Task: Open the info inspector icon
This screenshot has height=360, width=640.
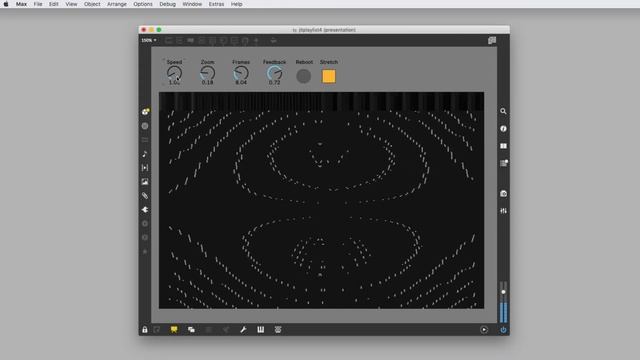Action: coord(503,129)
